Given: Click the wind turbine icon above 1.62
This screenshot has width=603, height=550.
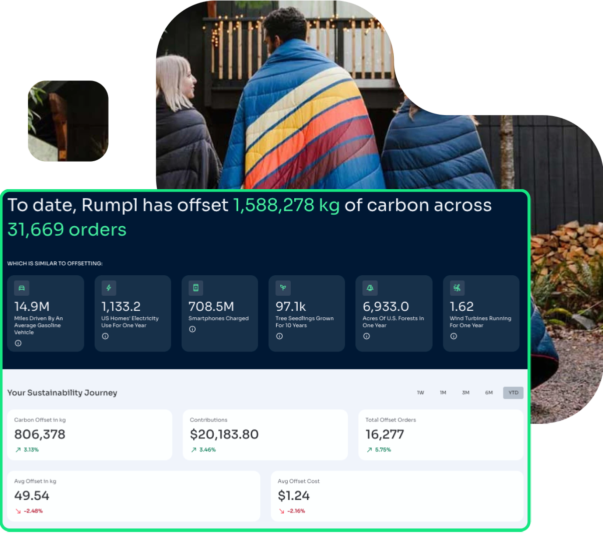Looking at the screenshot, I should pos(457,288).
